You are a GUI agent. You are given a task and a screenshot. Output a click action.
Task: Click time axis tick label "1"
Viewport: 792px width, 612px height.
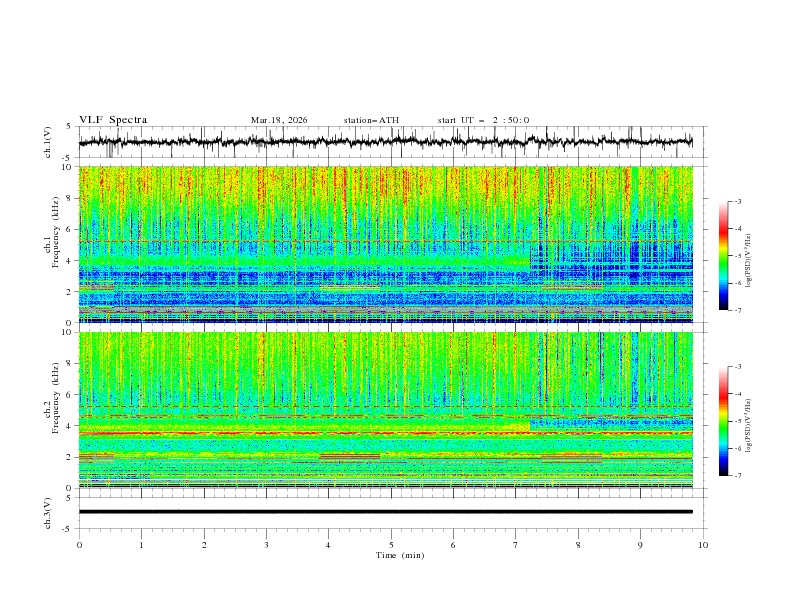pos(141,545)
